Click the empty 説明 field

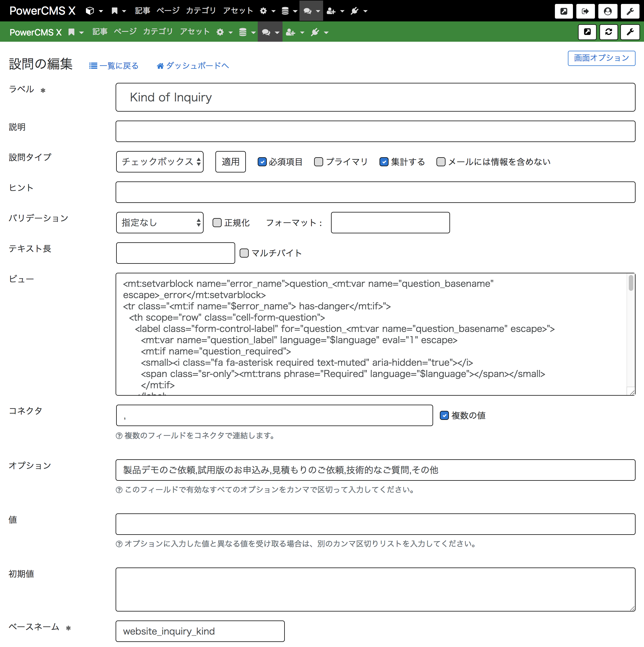coord(375,131)
